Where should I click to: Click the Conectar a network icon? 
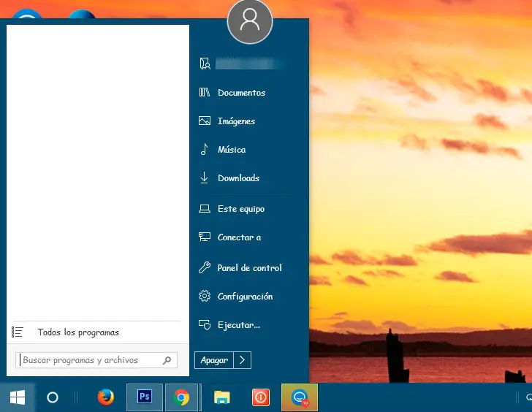click(x=205, y=237)
